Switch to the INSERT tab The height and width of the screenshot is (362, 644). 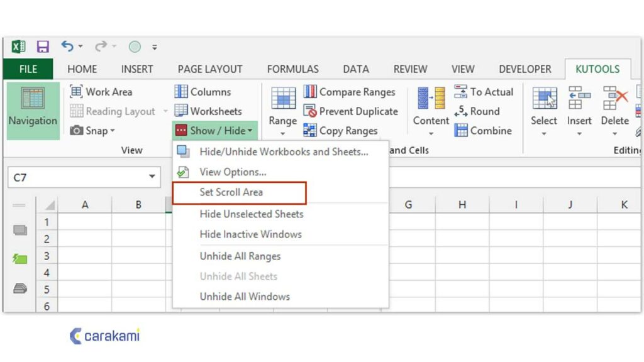(136, 69)
